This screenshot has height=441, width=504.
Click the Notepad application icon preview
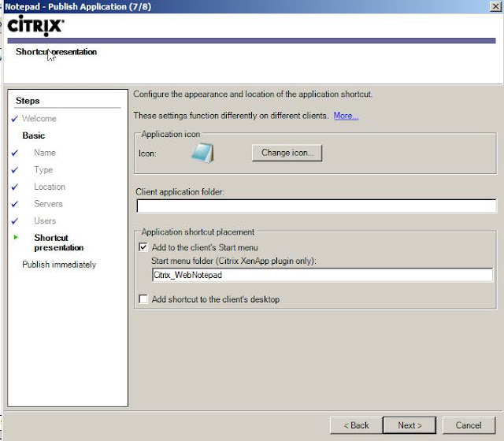202,153
